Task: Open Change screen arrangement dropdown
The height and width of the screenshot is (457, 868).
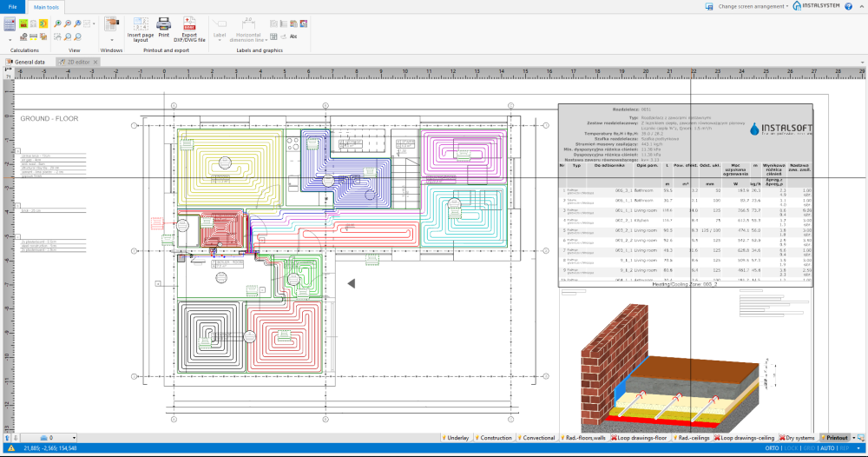Action: pyautogui.click(x=752, y=6)
